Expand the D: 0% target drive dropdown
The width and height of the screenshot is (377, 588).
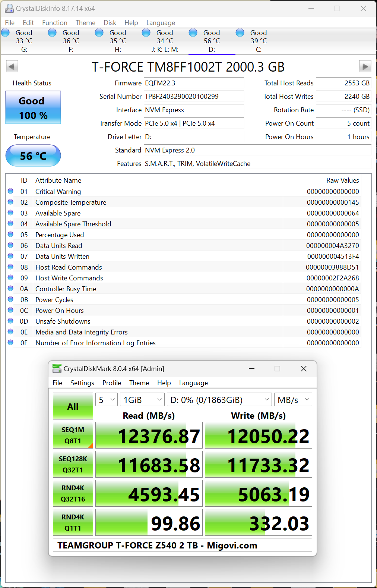[x=219, y=400]
